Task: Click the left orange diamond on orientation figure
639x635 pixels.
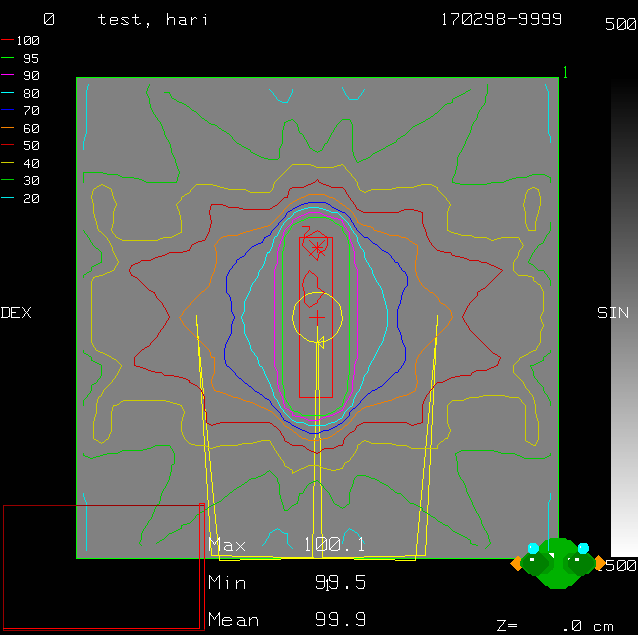Action: (x=516, y=564)
